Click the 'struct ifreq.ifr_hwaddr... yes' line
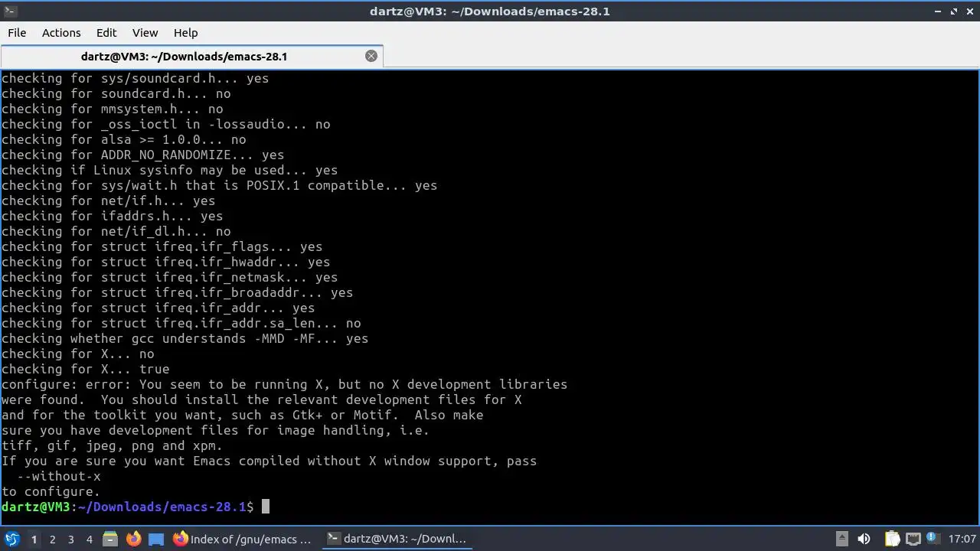The height and width of the screenshot is (551, 980). tap(165, 262)
